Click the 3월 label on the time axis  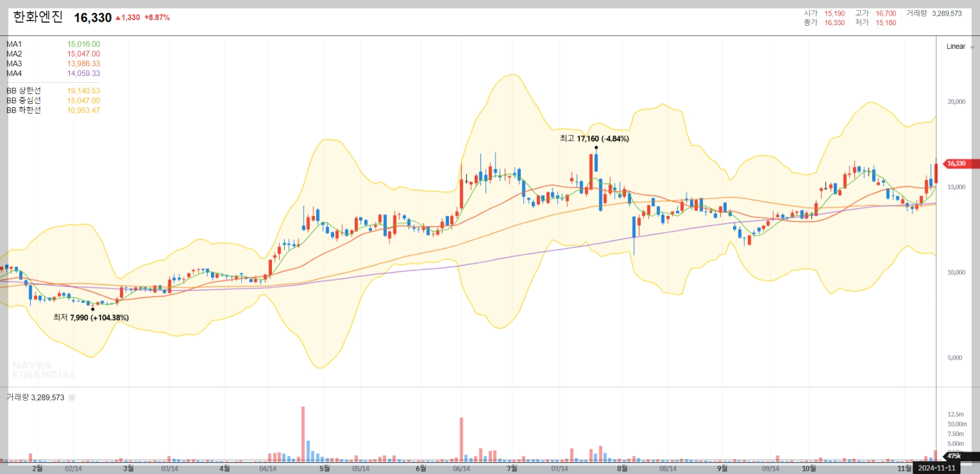click(x=128, y=468)
